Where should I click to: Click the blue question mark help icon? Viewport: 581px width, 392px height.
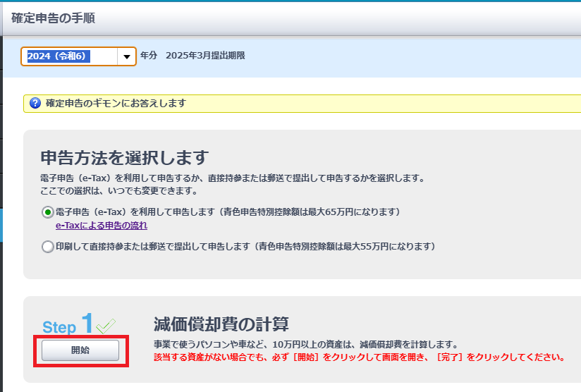pos(35,104)
